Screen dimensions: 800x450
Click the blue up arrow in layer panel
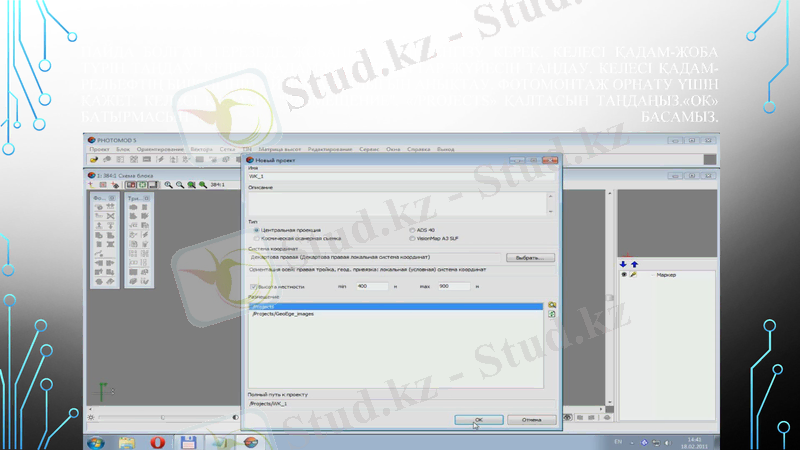634,264
